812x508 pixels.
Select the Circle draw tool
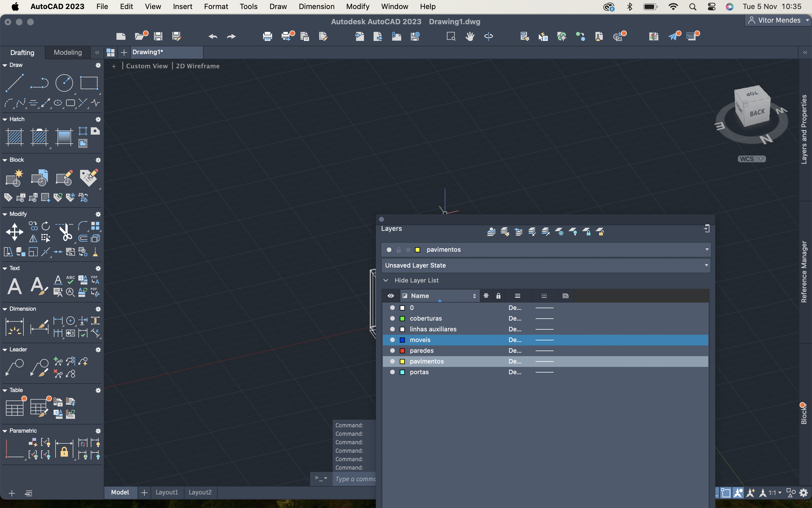coord(64,83)
